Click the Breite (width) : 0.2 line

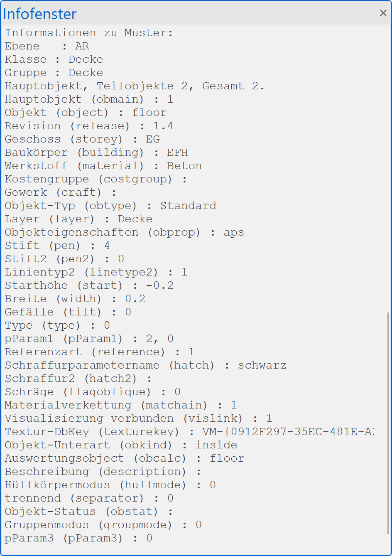tap(75, 299)
